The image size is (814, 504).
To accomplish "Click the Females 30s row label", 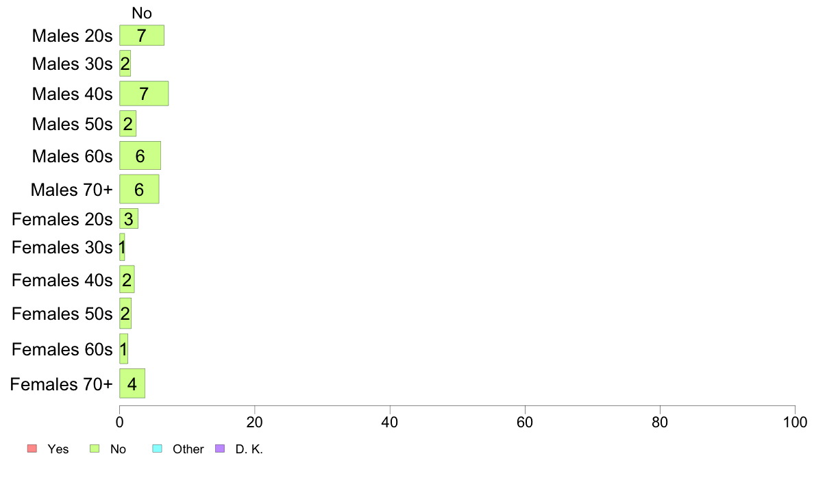I will pos(62,248).
